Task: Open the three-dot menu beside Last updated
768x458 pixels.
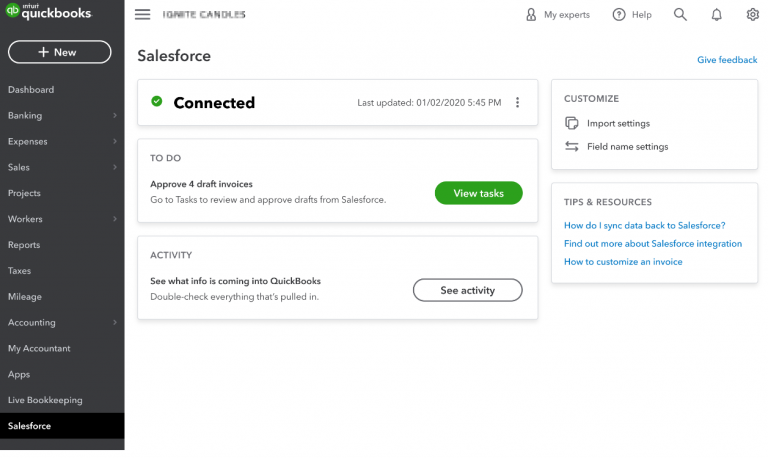Action: (x=517, y=103)
